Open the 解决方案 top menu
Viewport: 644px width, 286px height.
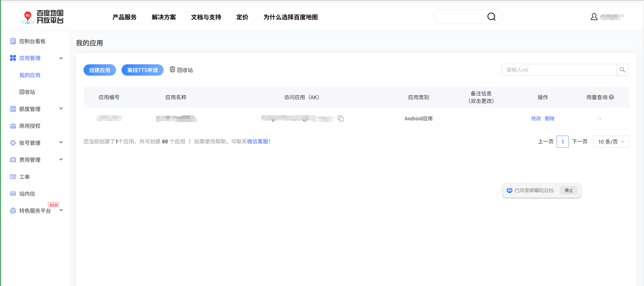(164, 17)
